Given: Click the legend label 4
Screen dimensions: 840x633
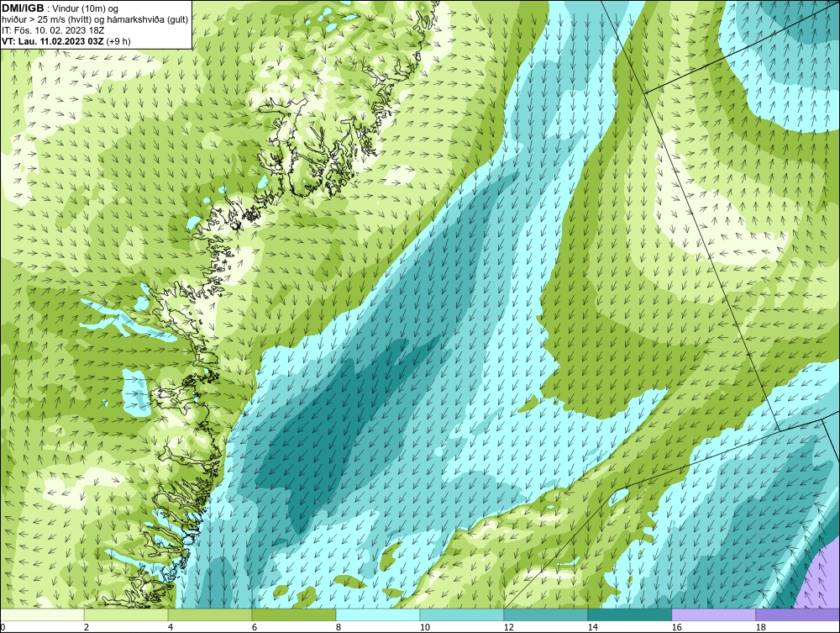Looking at the screenshot, I should pyautogui.click(x=171, y=627).
